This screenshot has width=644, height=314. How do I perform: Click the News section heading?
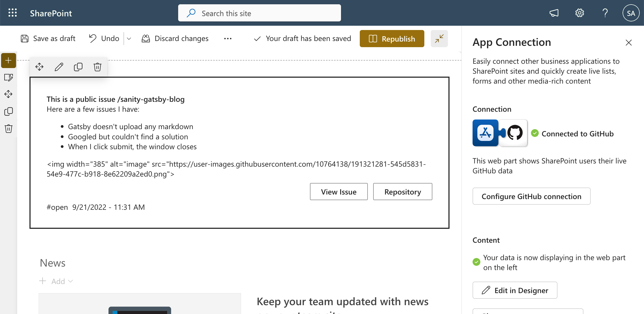[x=53, y=263]
